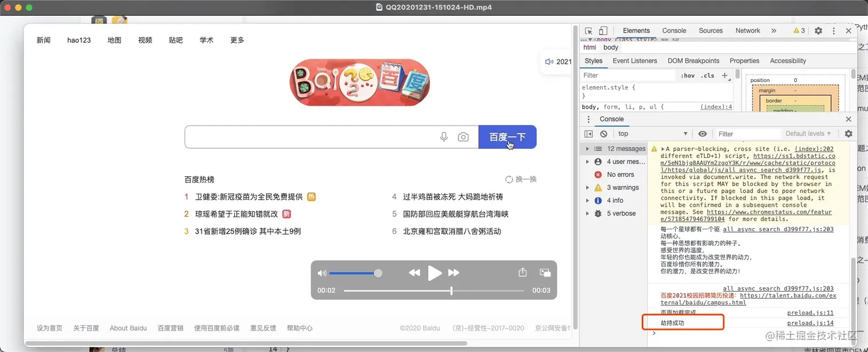Adjust the video player volume slider

point(355,273)
